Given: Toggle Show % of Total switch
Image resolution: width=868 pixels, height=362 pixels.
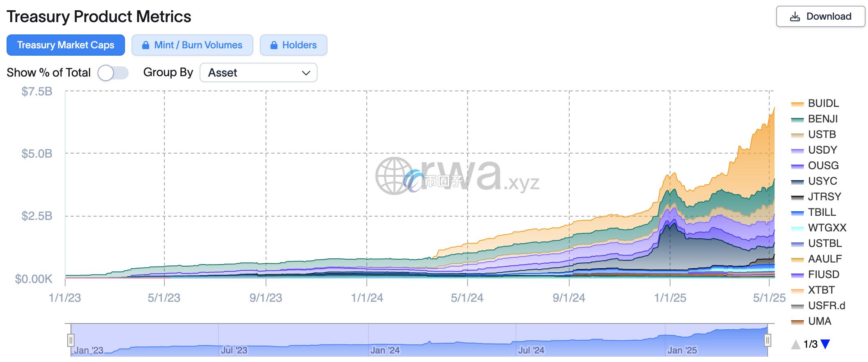Looking at the screenshot, I should click(113, 73).
